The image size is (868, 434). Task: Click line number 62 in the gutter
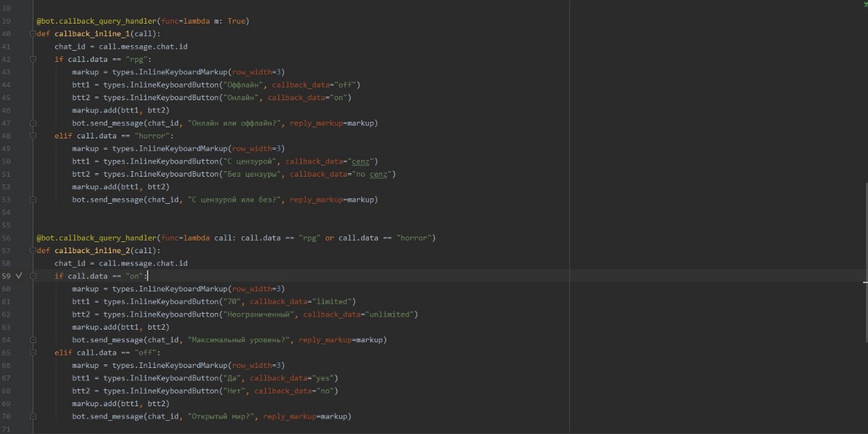coord(6,314)
